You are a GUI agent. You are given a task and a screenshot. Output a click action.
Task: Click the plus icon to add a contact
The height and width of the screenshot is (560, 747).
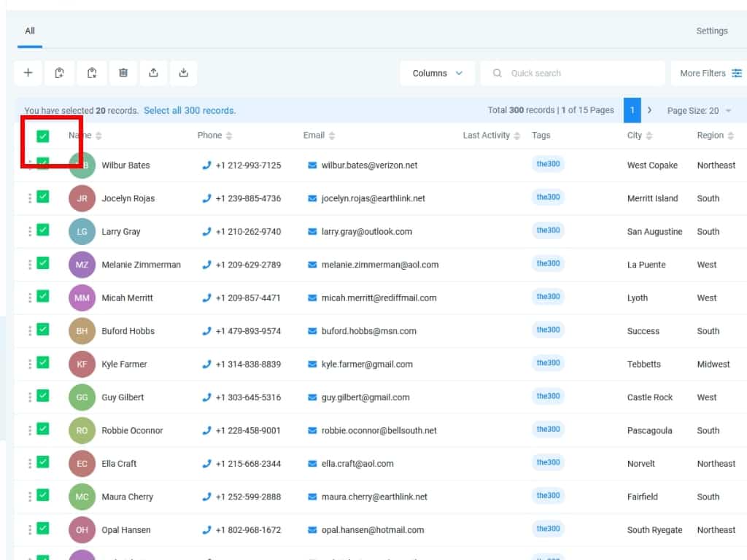(x=28, y=73)
